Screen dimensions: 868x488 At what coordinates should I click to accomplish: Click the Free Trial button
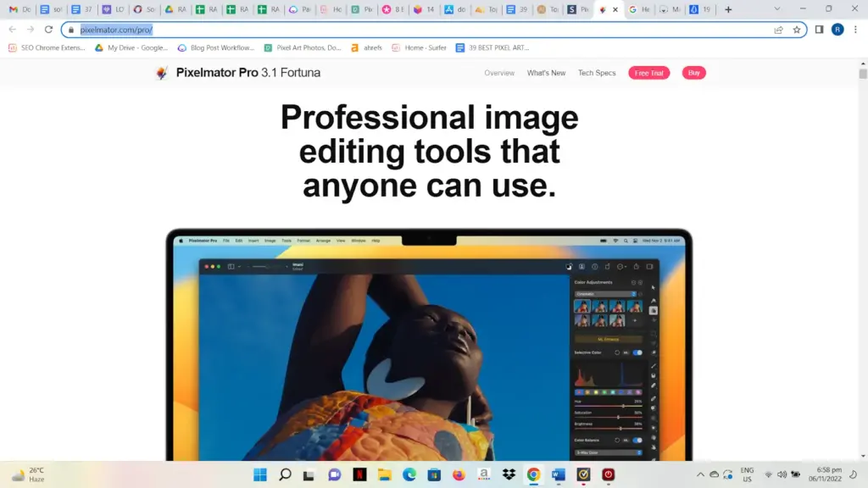pyautogui.click(x=648, y=73)
